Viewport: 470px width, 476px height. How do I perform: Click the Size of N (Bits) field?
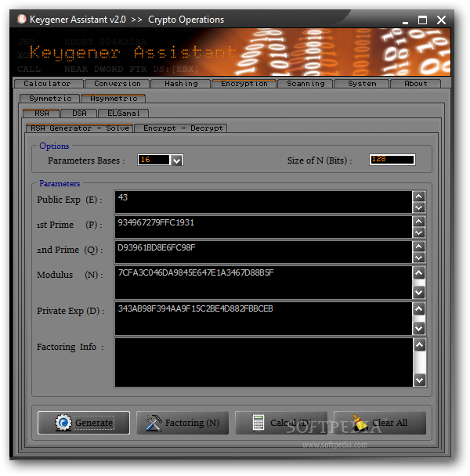tap(392, 160)
